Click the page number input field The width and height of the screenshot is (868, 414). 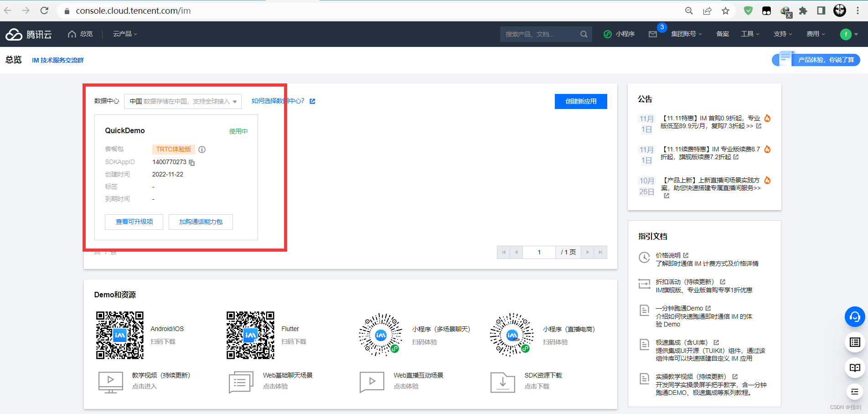tap(539, 252)
